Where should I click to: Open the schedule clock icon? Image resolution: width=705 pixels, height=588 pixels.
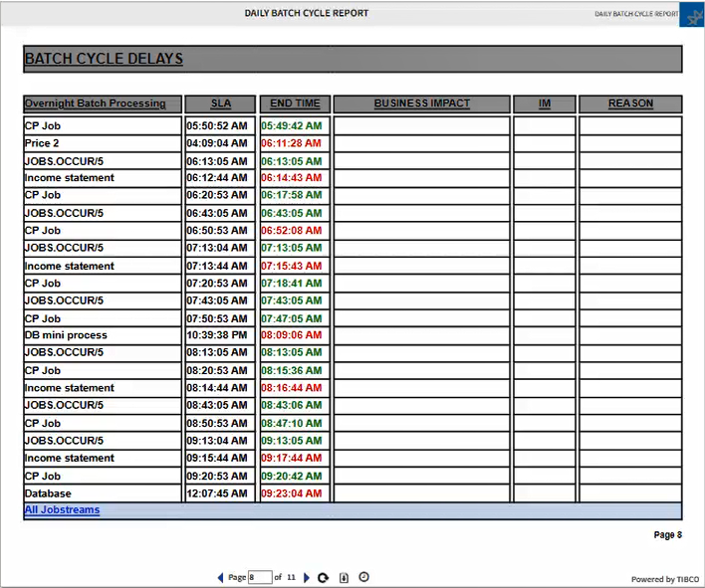(x=364, y=577)
